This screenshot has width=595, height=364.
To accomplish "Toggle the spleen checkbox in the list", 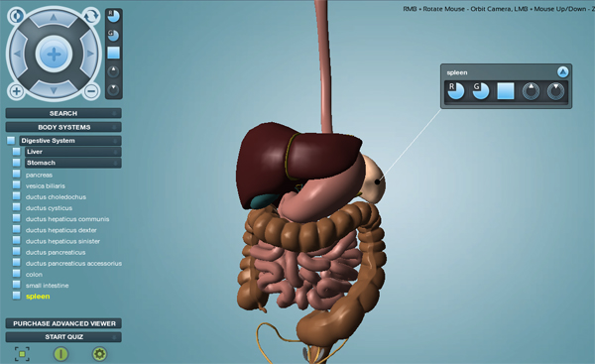I will click(16, 296).
